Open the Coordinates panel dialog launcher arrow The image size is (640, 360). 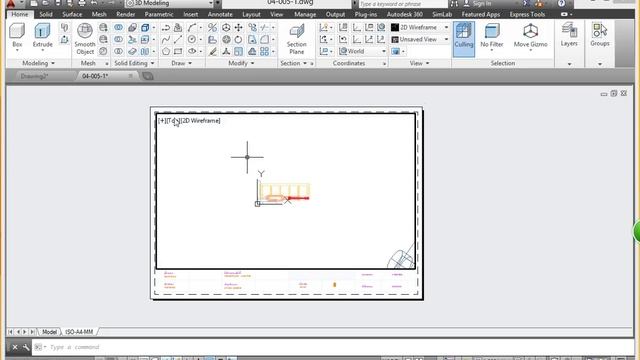384,64
